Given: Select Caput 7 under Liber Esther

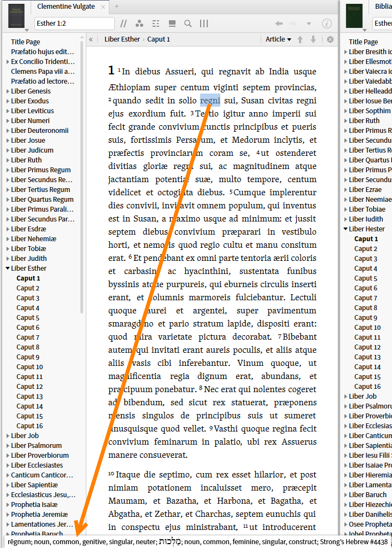Looking at the screenshot, I should click(28, 337).
